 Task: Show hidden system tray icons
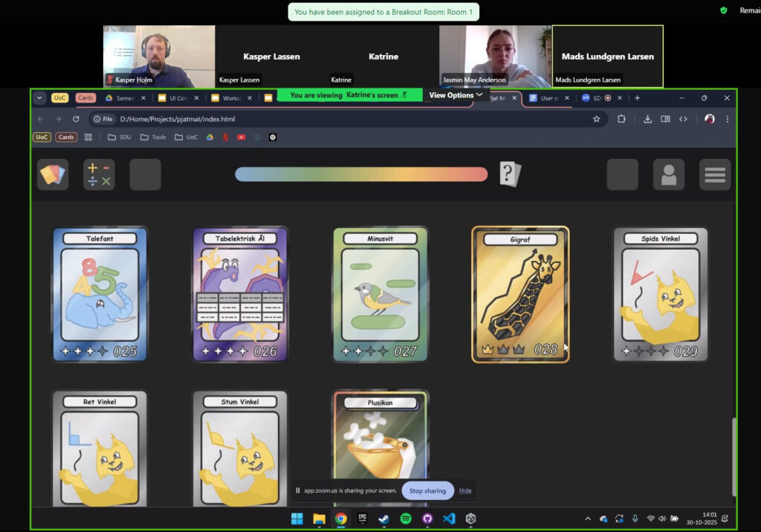pyautogui.click(x=588, y=519)
